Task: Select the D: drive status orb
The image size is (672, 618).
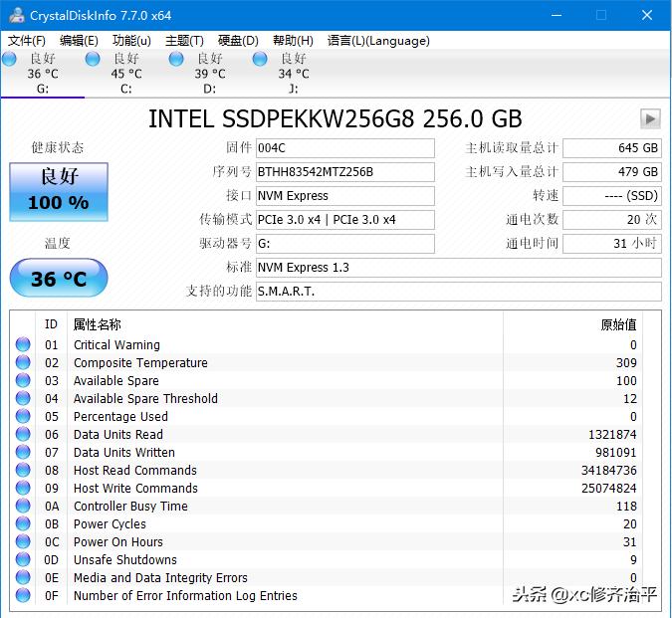Action: [177, 60]
